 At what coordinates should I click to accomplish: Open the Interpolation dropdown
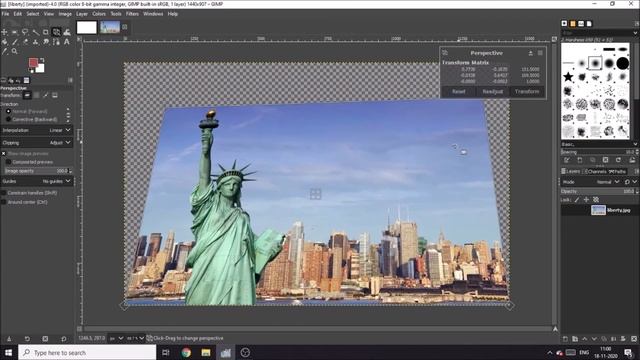point(37,130)
